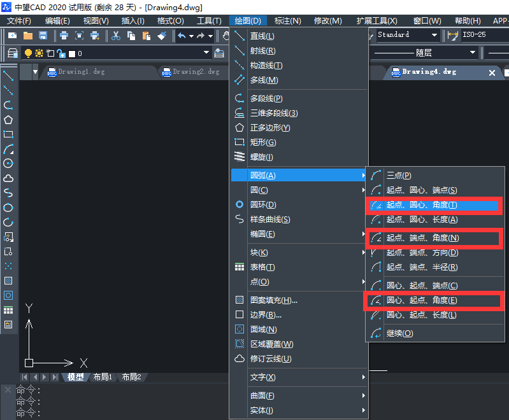Expand the layer 0 dropdown list

[x=206, y=53]
